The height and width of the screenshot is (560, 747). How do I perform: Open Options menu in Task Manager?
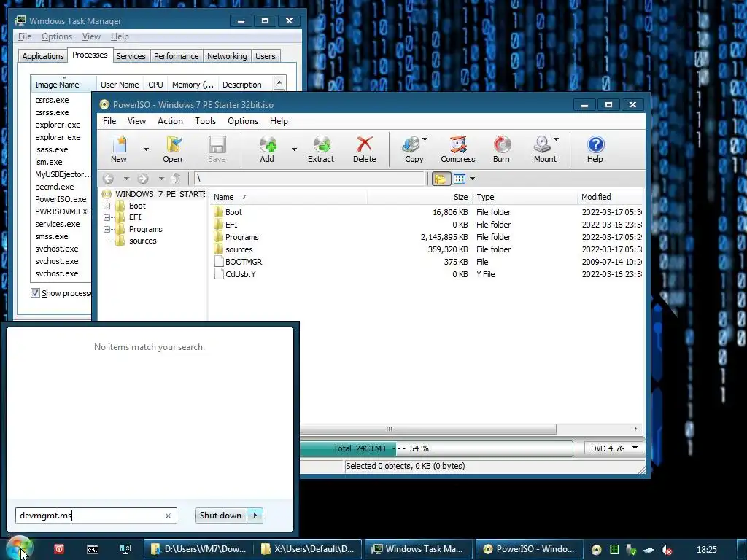tap(57, 36)
